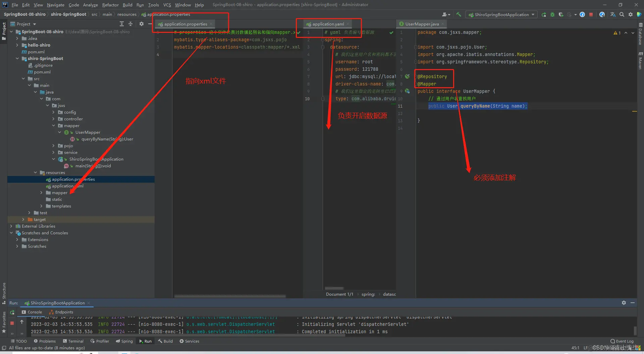Toggle the Project side tool window

tap(4, 31)
